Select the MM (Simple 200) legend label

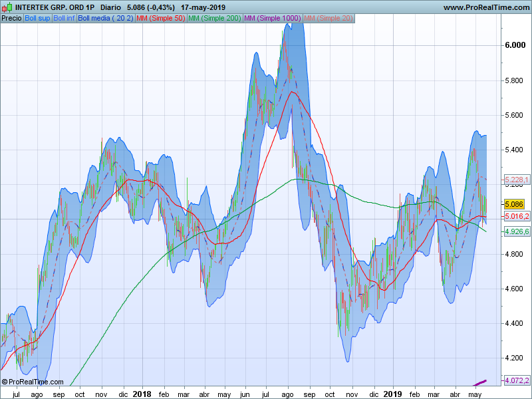click(x=215, y=19)
